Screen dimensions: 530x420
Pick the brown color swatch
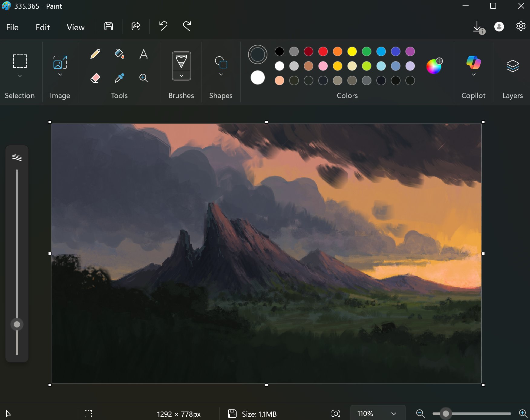tap(309, 66)
